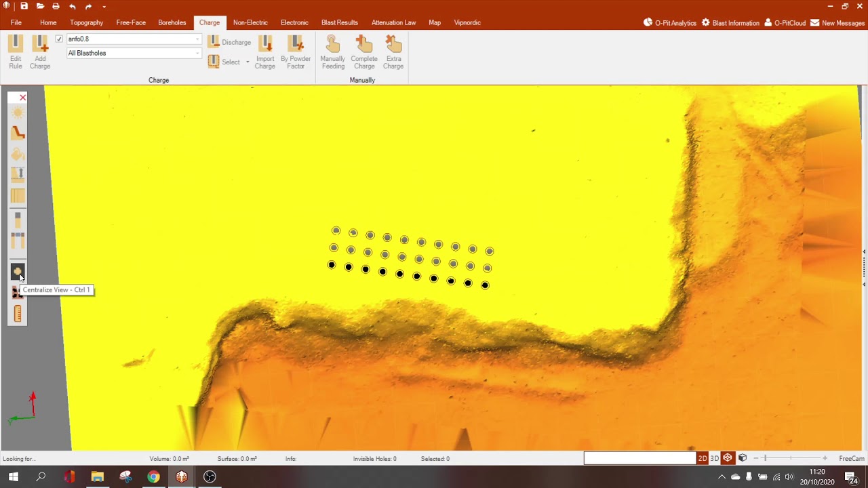868x488 pixels.
Task: Open the All Blastholes dropdown
Action: [x=197, y=53]
